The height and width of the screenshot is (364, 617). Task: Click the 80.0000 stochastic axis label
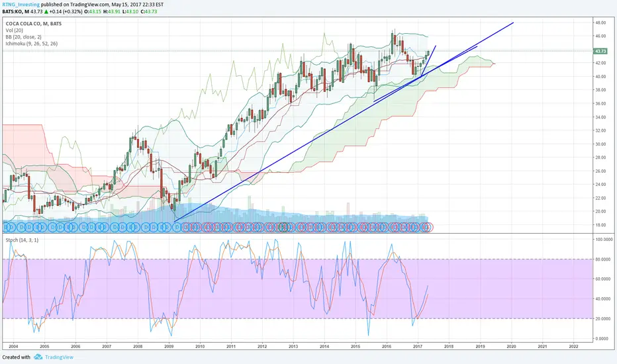(x=604, y=259)
